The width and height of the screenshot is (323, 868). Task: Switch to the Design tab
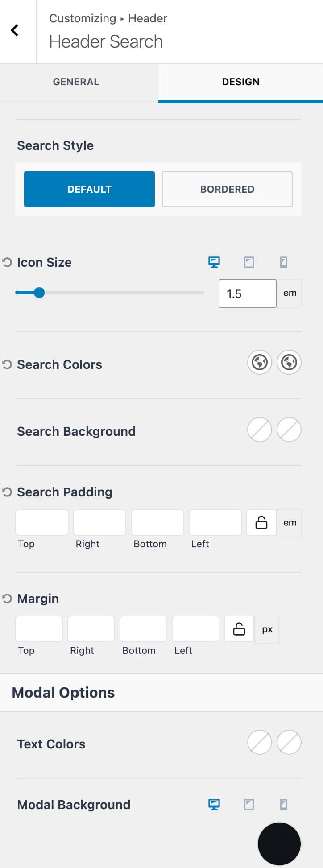coord(240,82)
